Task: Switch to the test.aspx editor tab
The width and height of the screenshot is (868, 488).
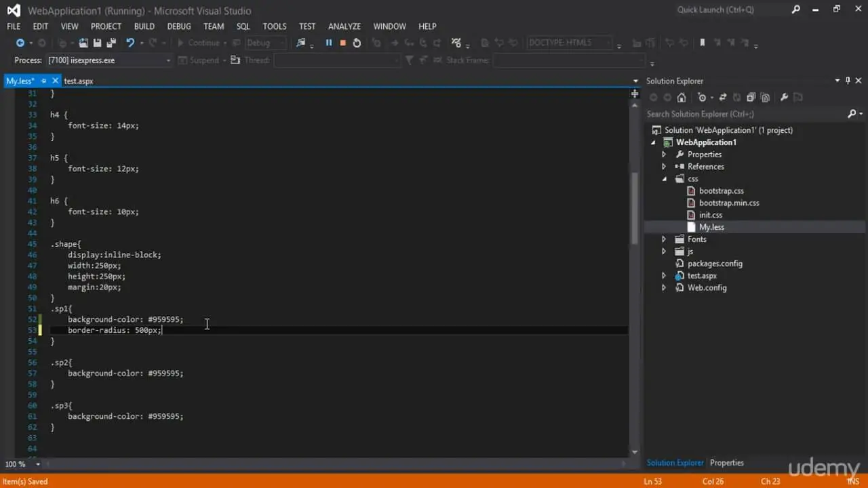Action: 79,81
